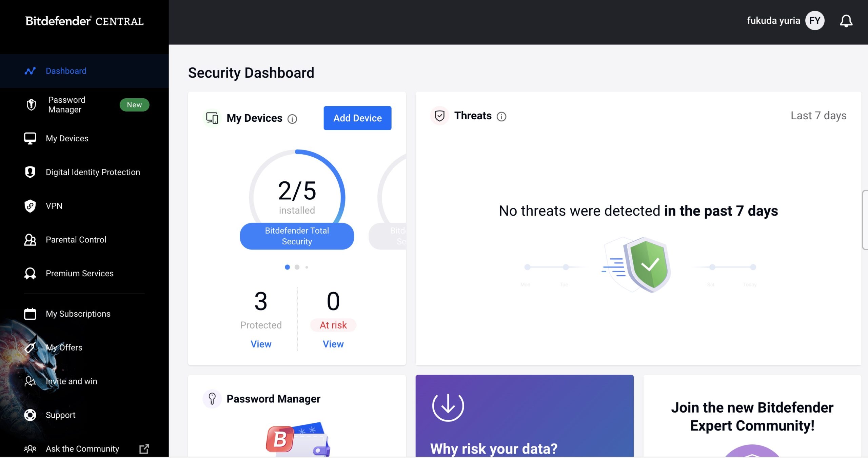View the Protected devices

[261, 344]
